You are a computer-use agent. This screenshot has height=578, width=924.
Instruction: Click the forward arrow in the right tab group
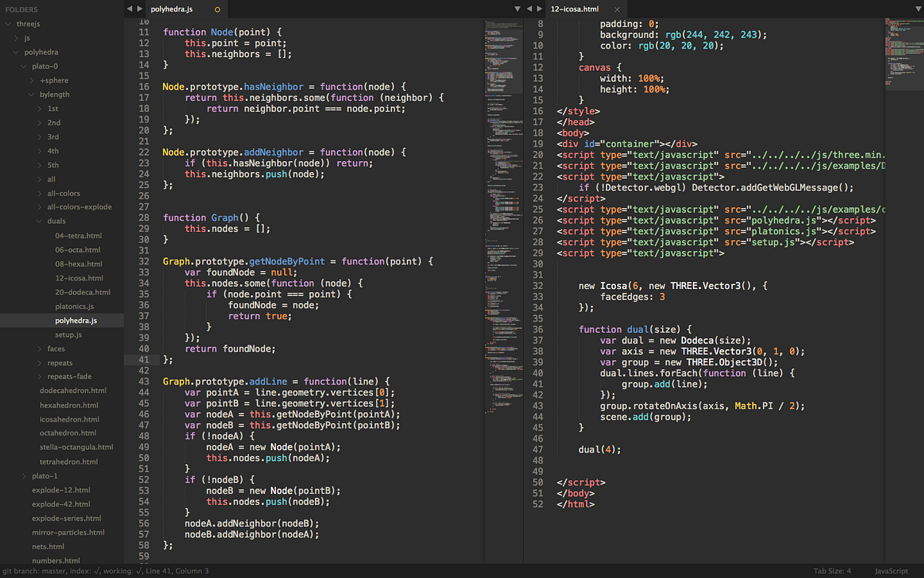pyautogui.click(x=538, y=8)
